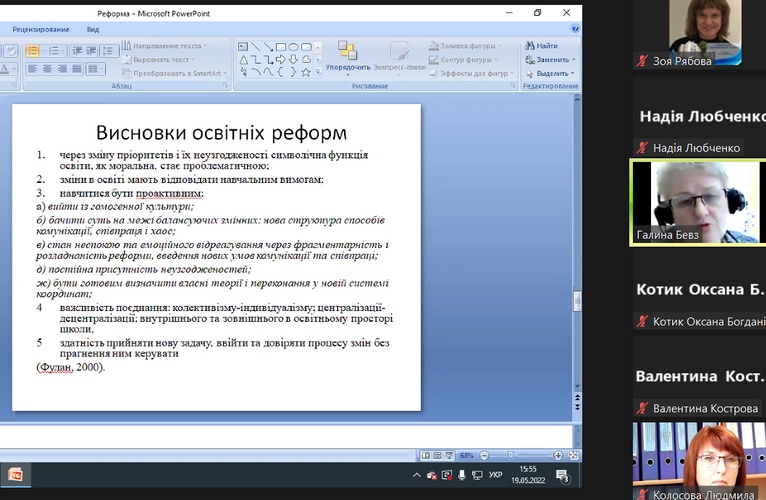This screenshot has height=500, width=766.
Task: Show hidden system tray icons
Action: click(417, 476)
